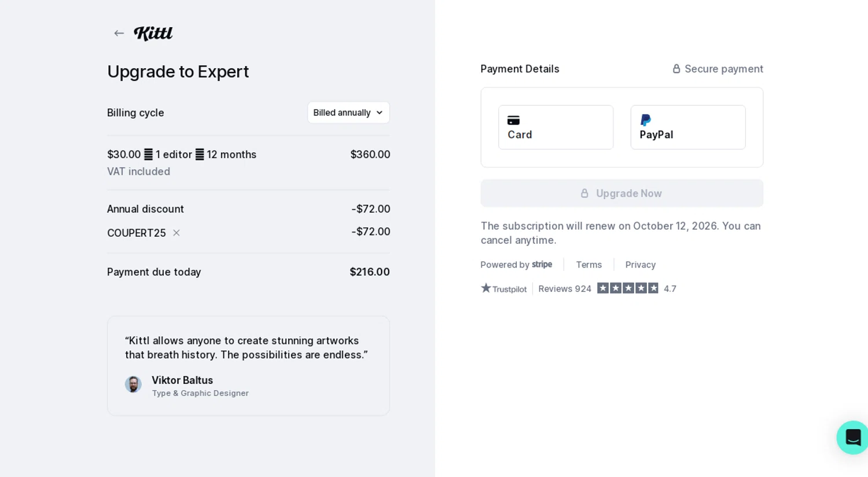The height and width of the screenshot is (477, 868).
Task: Click the Trustpilot logo
Action: (504, 288)
